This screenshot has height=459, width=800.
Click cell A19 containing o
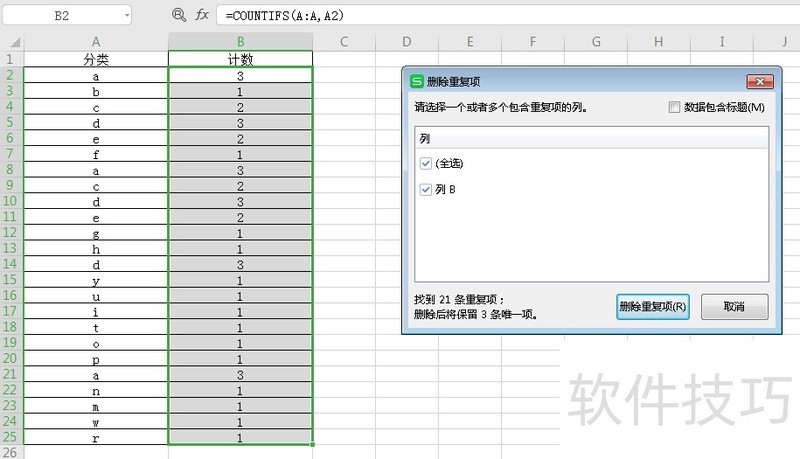(x=96, y=343)
